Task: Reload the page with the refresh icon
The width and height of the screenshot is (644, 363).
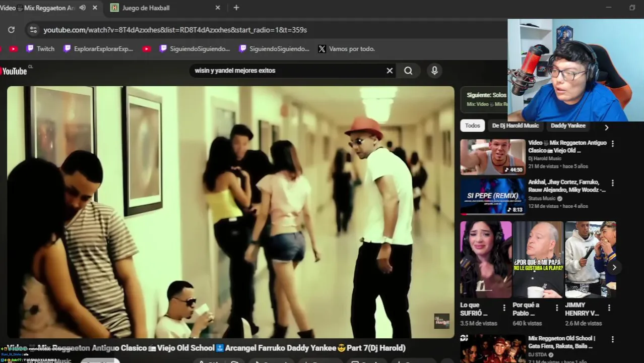Action: 11,30
